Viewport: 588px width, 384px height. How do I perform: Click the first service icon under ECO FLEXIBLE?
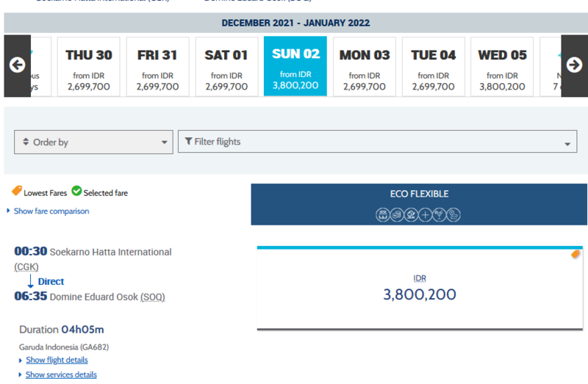382,215
